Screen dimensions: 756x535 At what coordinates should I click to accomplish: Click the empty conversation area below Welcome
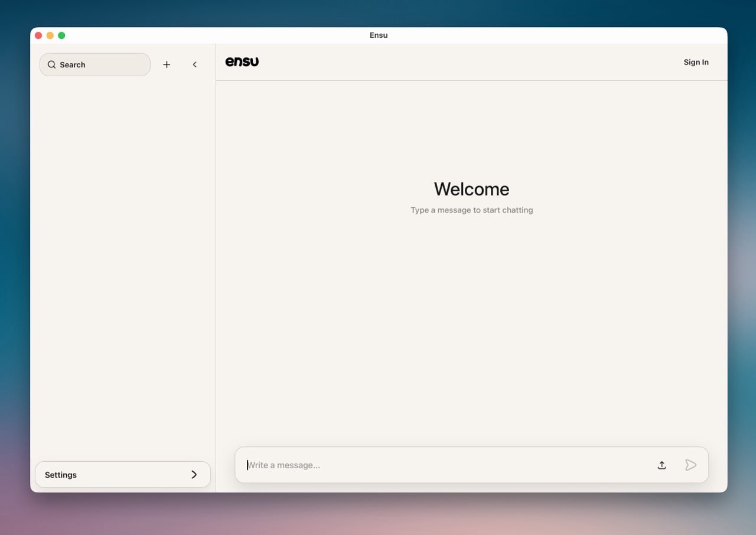click(x=471, y=325)
